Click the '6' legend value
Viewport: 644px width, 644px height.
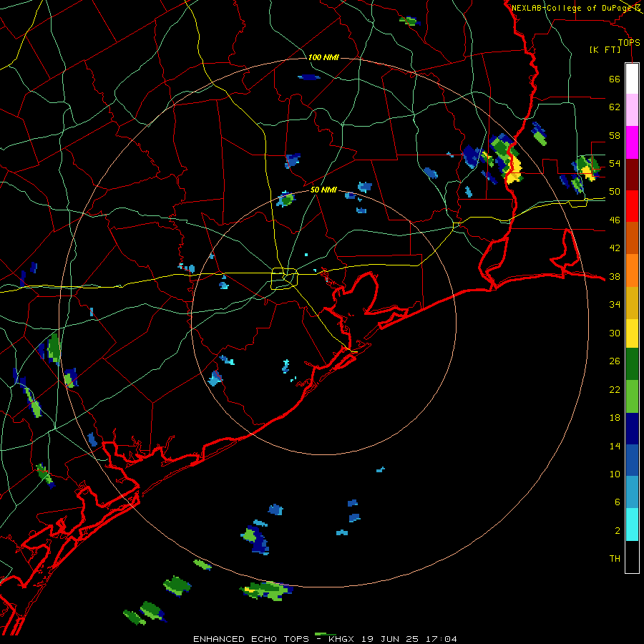pyautogui.click(x=617, y=502)
